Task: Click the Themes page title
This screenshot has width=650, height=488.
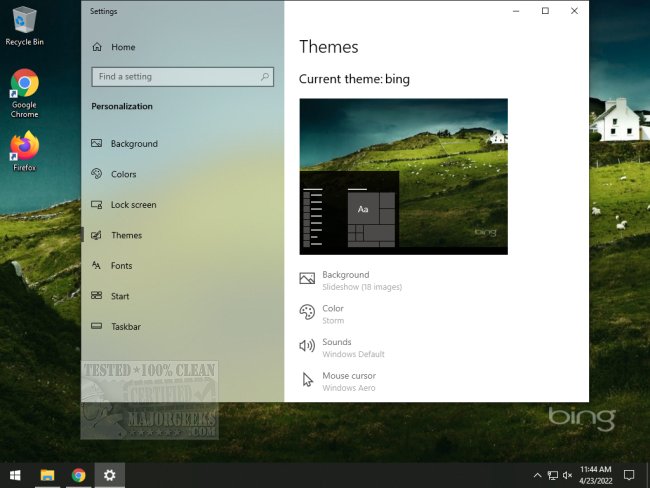Action: click(x=329, y=47)
